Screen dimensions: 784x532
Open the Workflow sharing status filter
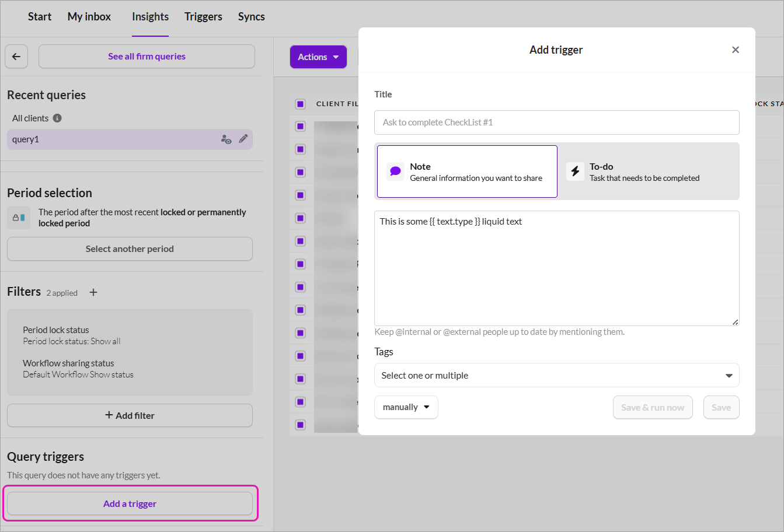[78, 369]
